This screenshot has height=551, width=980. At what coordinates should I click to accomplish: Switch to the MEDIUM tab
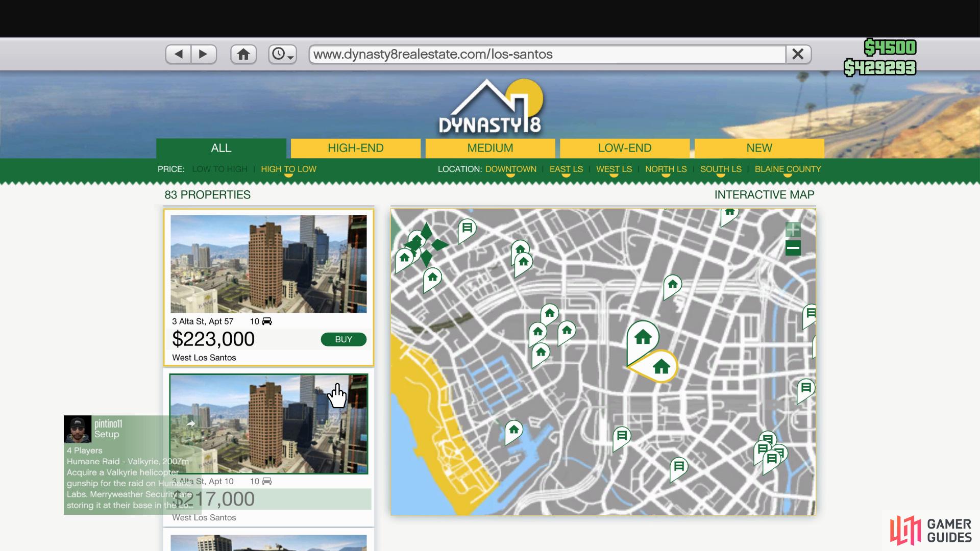(x=490, y=148)
